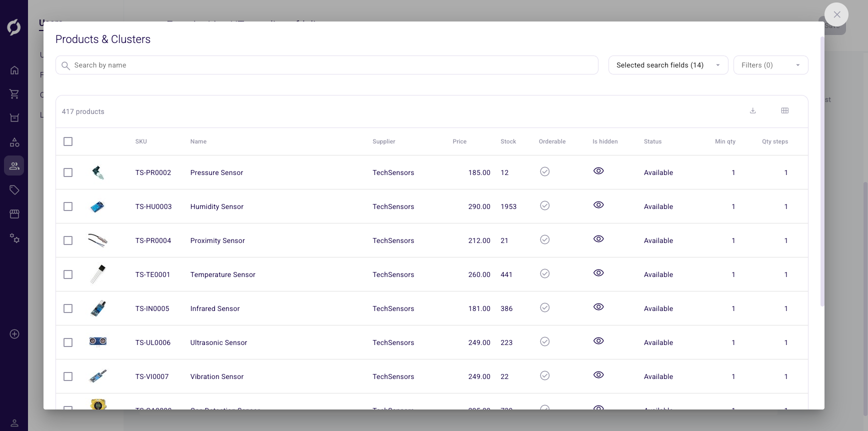Click orderable checkmark for Vibration Sensor
The height and width of the screenshot is (431, 868).
pos(545,375)
